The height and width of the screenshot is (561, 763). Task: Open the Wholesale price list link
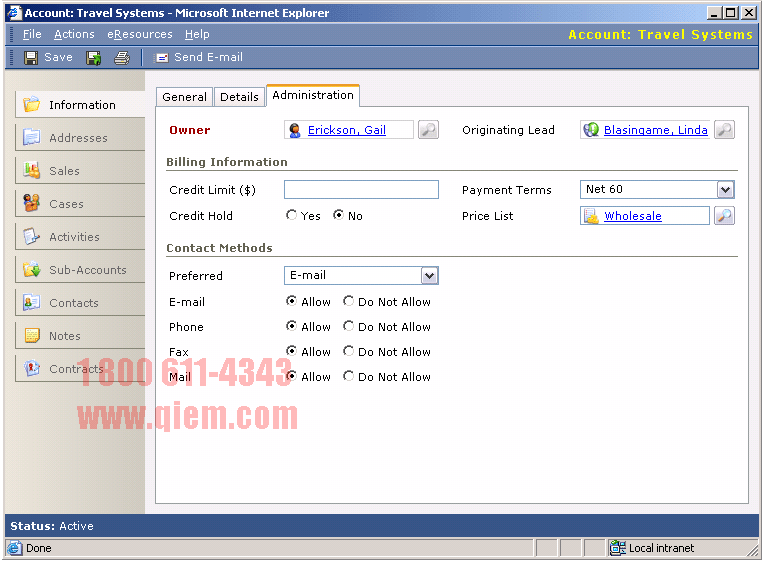point(633,216)
